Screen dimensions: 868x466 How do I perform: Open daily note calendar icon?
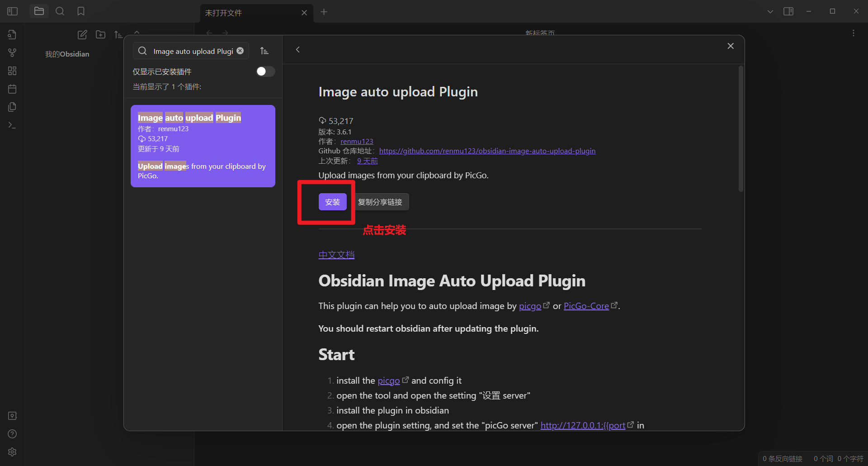click(12, 89)
